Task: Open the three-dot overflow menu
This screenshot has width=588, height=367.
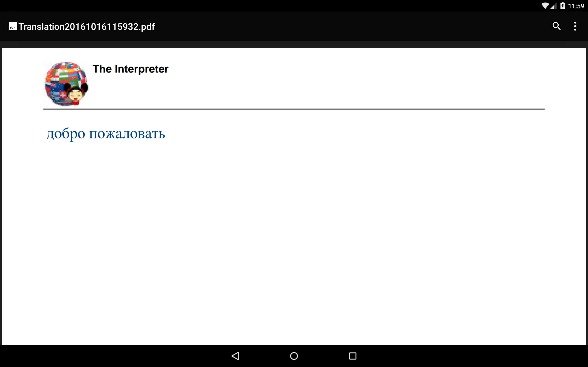Action: (x=575, y=26)
